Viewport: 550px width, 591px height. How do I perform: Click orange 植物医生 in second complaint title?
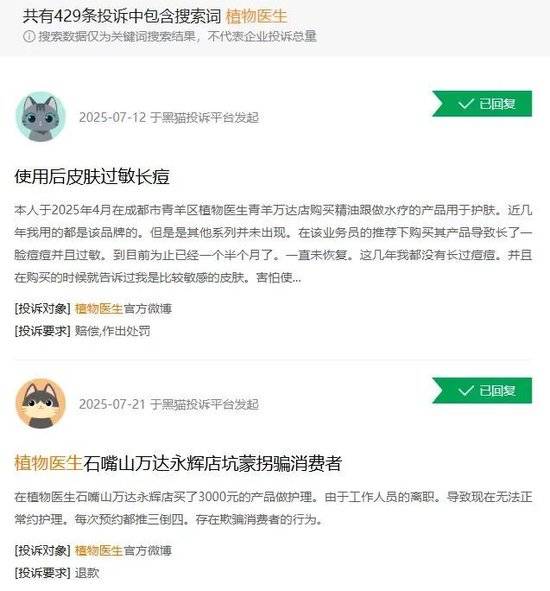[x=48, y=463]
